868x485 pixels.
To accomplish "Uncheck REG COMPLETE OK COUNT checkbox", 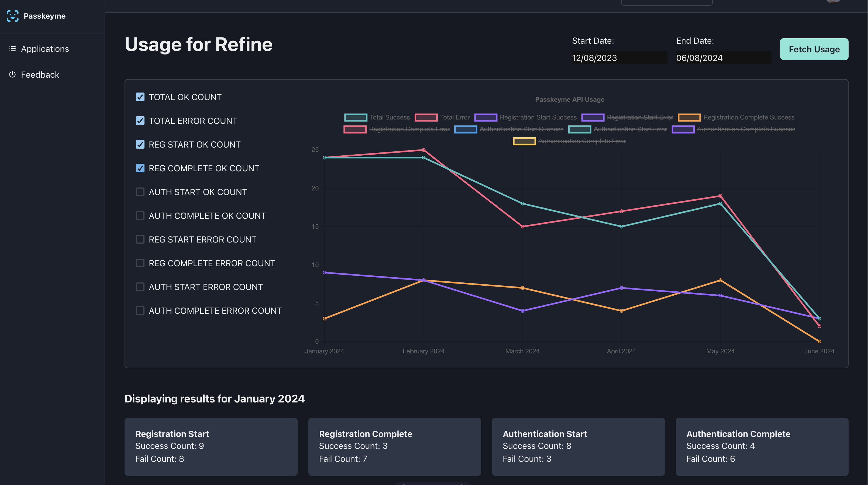I will pyautogui.click(x=140, y=168).
